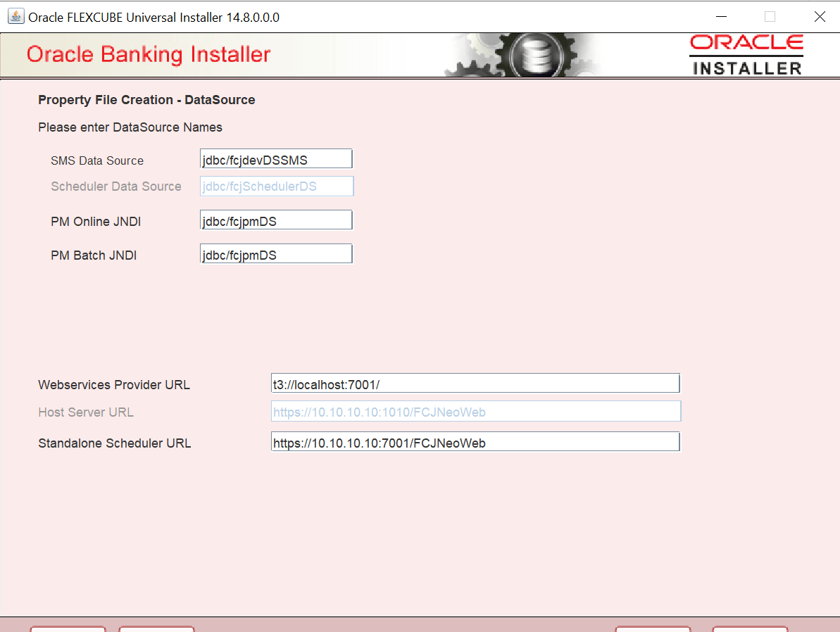The image size is (840, 632).
Task: Click the grayed Host Server URL field
Action: (476, 411)
